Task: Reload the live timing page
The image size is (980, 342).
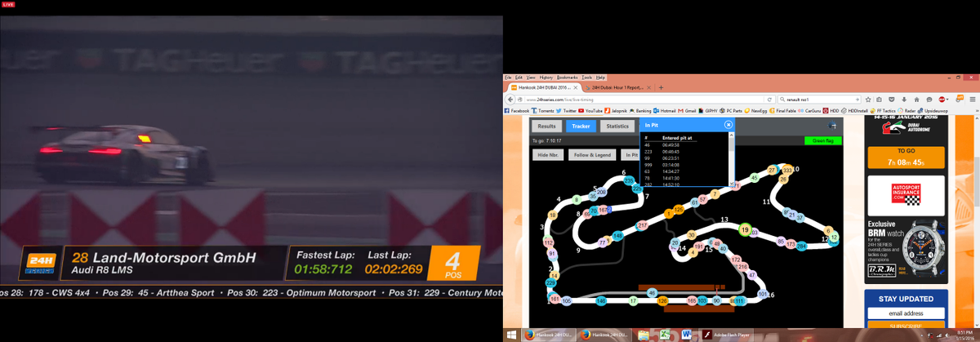Action: click(x=769, y=100)
